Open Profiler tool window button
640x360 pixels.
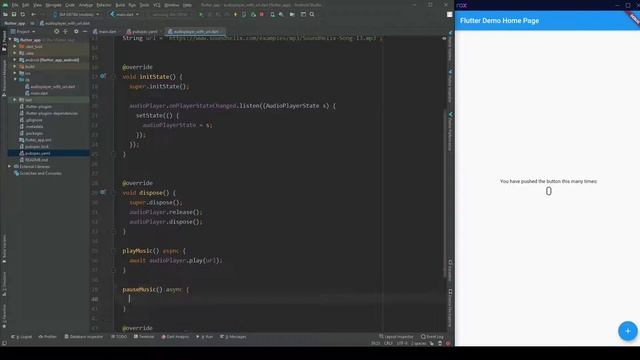pos(47,337)
